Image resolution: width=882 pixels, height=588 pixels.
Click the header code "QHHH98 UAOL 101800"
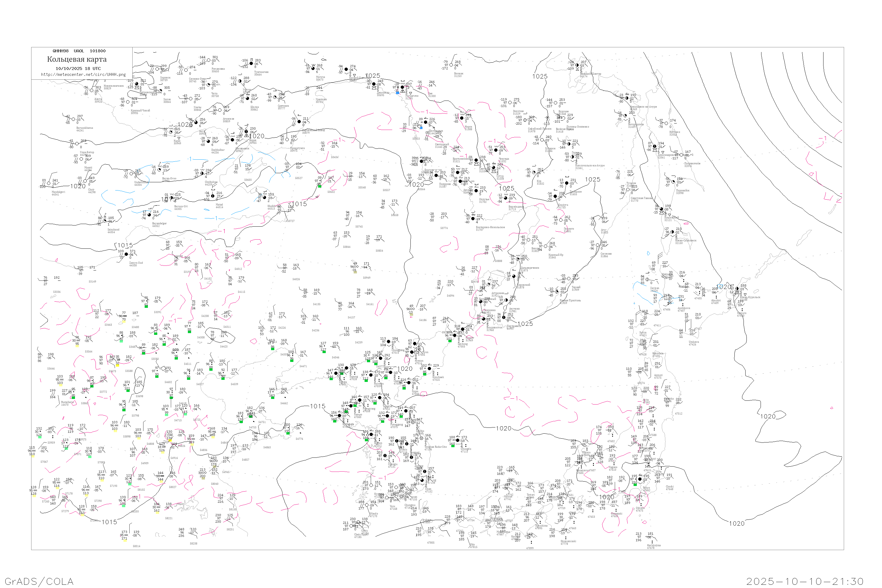[79, 51]
